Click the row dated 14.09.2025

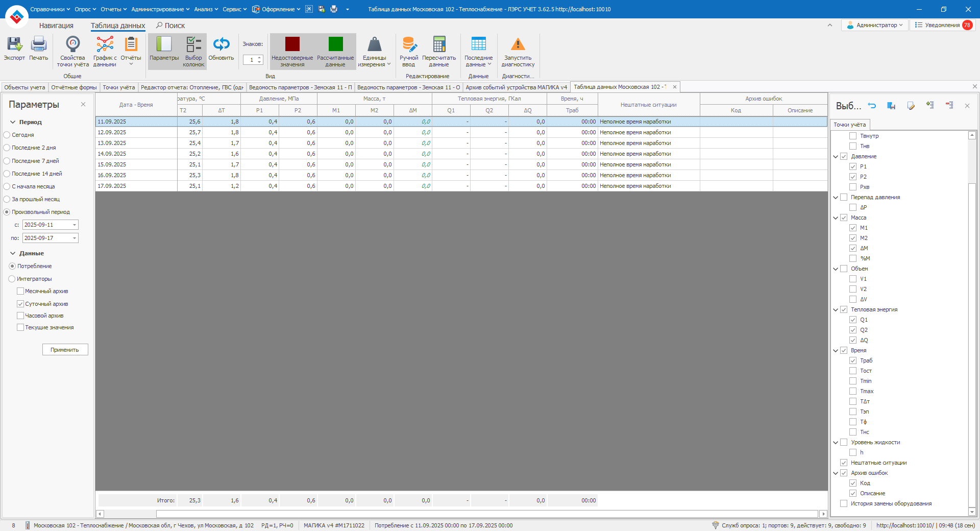tap(112, 154)
